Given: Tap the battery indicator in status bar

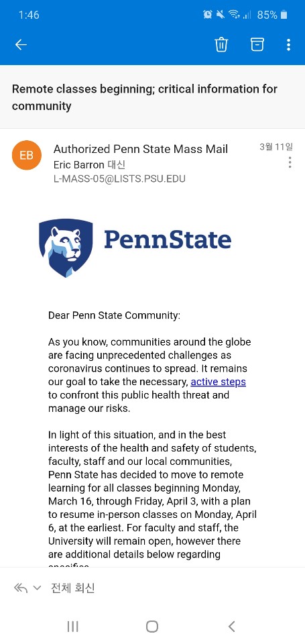Looking at the screenshot, I should pyautogui.click(x=284, y=15).
